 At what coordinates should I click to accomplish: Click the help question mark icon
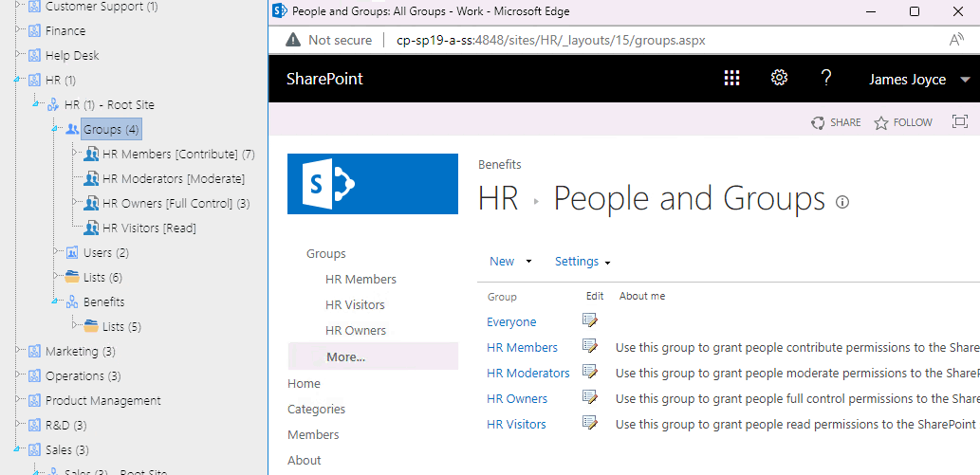tap(826, 79)
